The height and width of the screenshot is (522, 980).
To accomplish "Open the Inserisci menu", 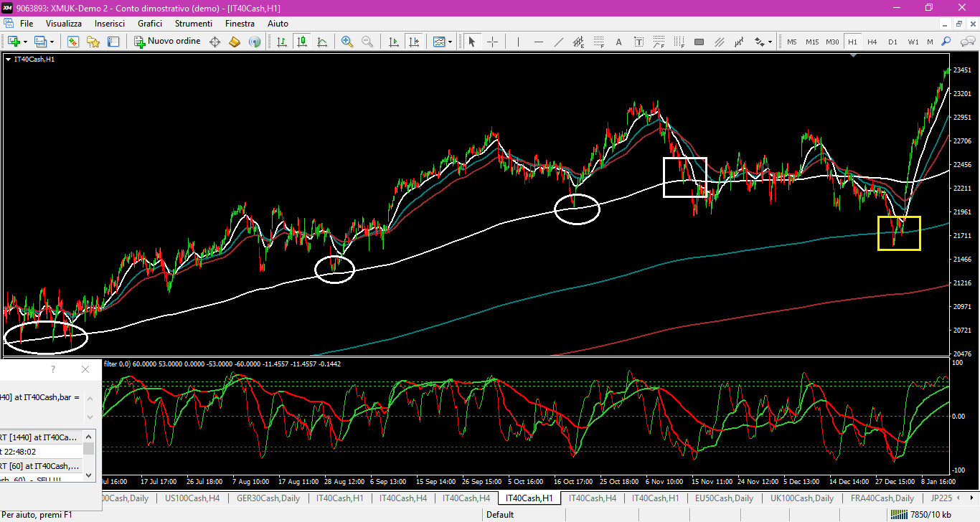I will click(110, 24).
